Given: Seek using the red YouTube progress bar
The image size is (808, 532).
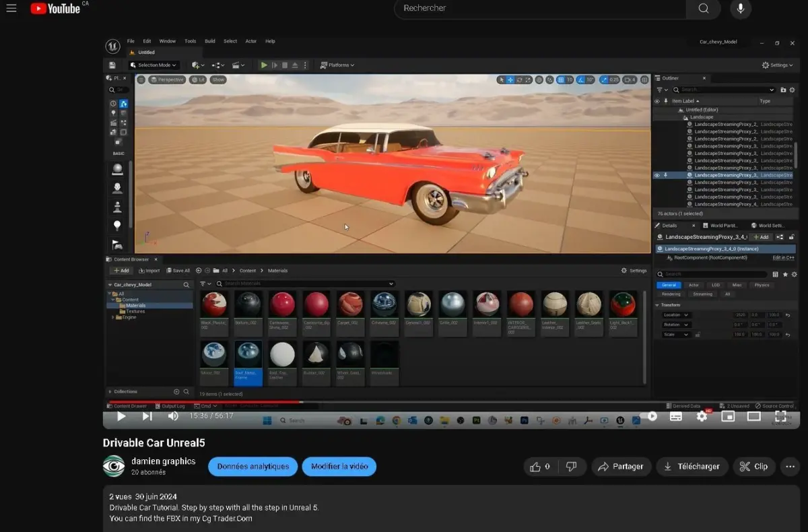Looking at the screenshot, I should (205, 402).
